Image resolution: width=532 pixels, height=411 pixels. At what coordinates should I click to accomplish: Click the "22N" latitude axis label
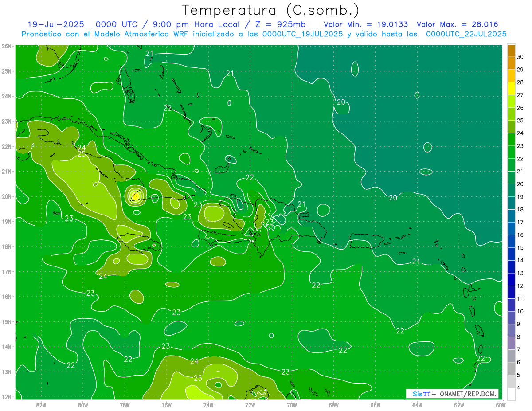(7, 146)
